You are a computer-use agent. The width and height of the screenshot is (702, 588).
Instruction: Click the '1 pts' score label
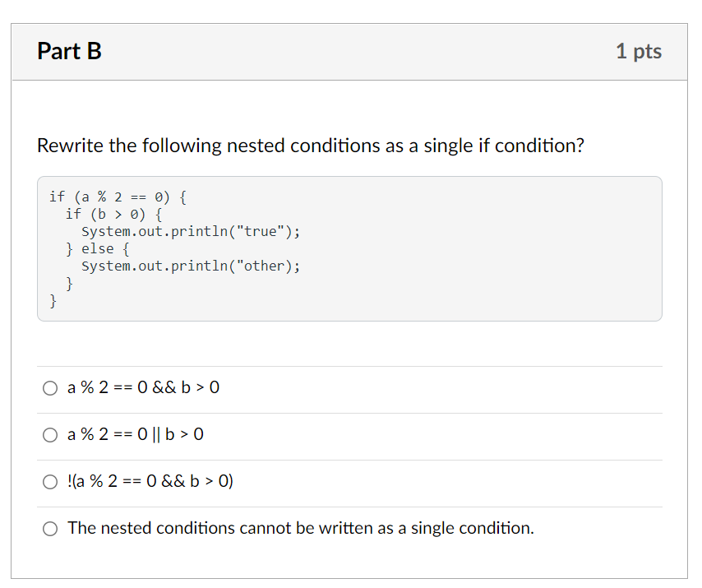639,52
